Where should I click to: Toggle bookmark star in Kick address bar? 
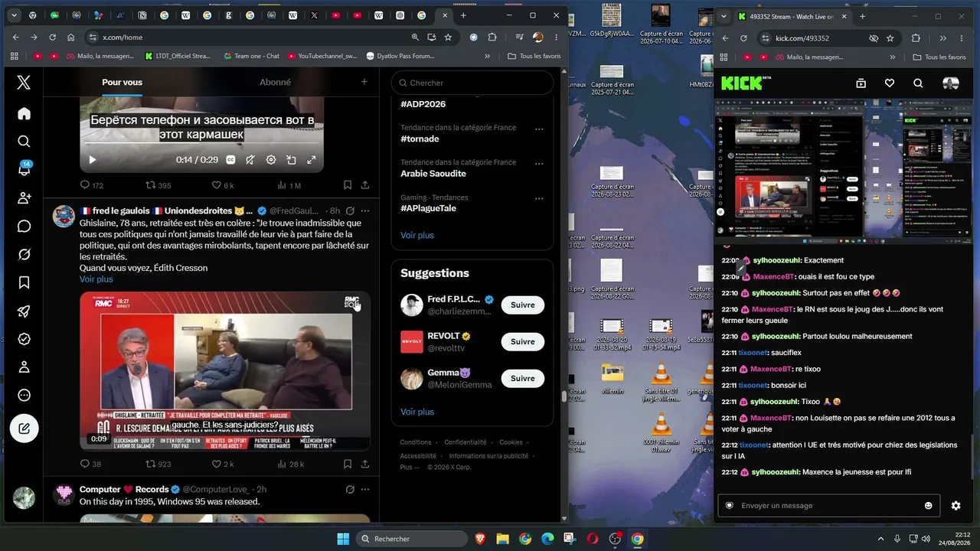tap(890, 38)
